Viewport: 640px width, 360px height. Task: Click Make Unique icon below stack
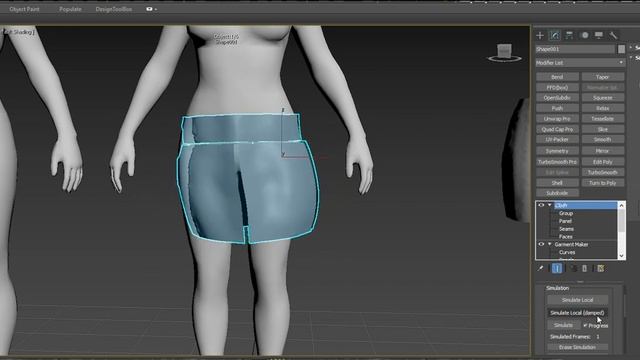coord(573,268)
